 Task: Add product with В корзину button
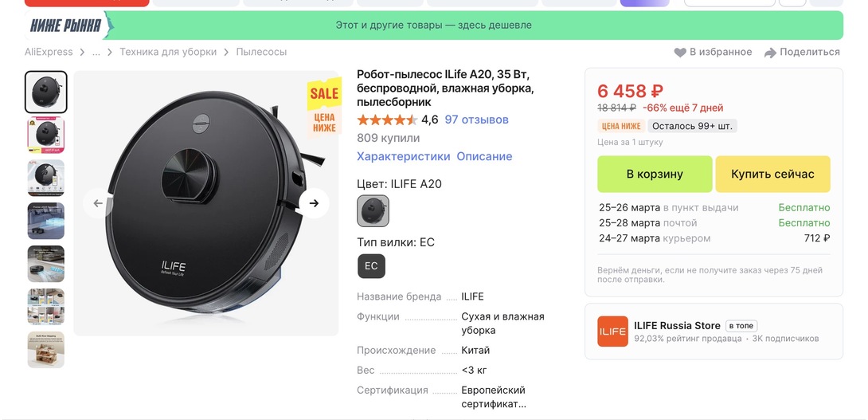(x=654, y=174)
